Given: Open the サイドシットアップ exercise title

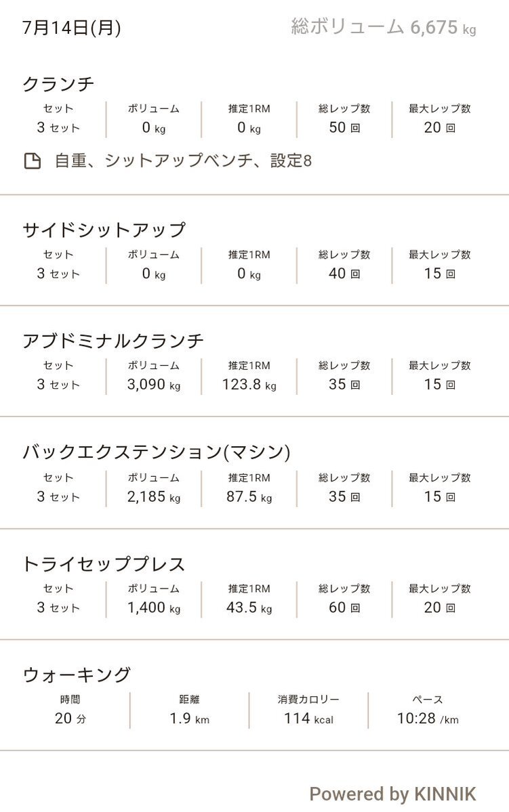Looking at the screenshot, I should tap(104, 230).
